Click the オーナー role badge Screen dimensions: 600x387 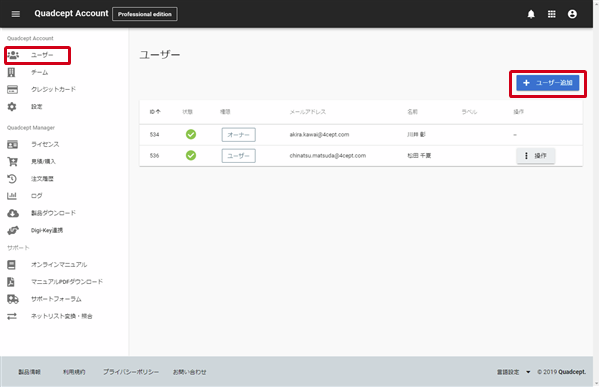click(238, 135)
